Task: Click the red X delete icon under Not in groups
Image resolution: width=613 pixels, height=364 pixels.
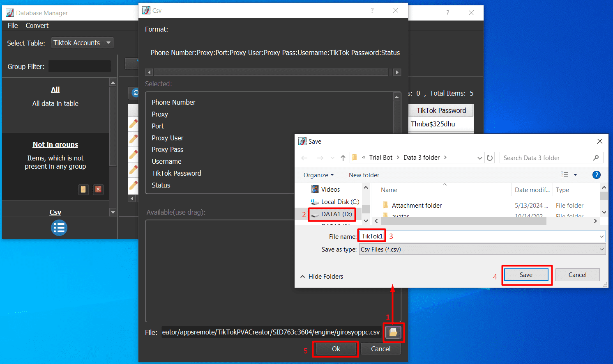Action: (98, 189)
